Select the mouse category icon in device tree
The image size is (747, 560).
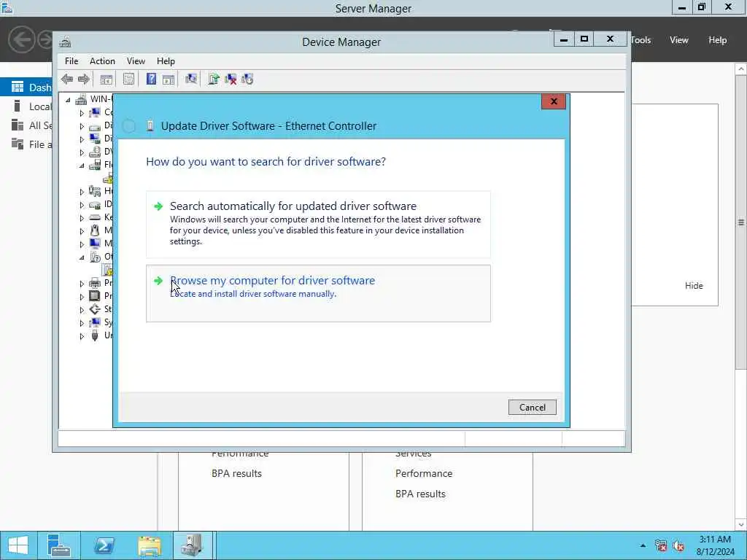click(95, 230)
